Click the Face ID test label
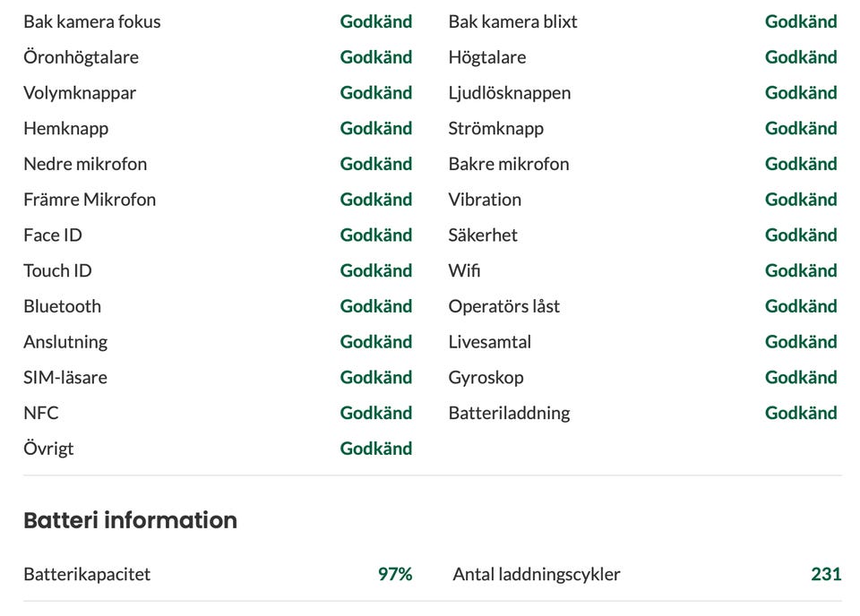Screen dimensions: 860x616 tap(53, 235)
